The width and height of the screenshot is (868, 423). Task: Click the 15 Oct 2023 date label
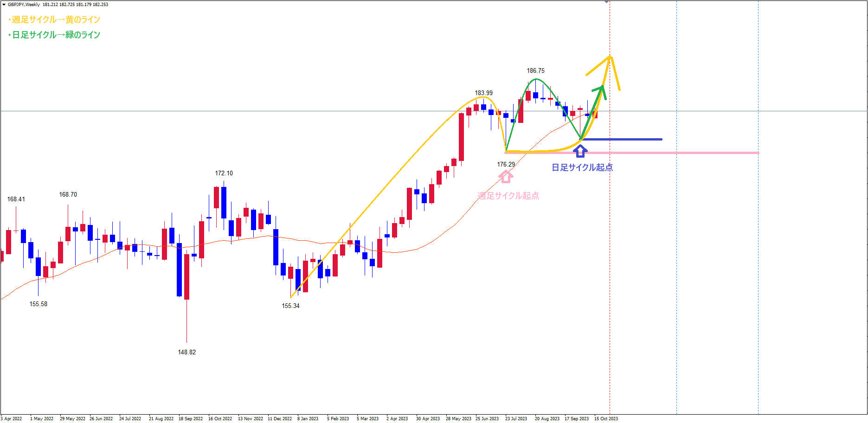pos(606,419)
